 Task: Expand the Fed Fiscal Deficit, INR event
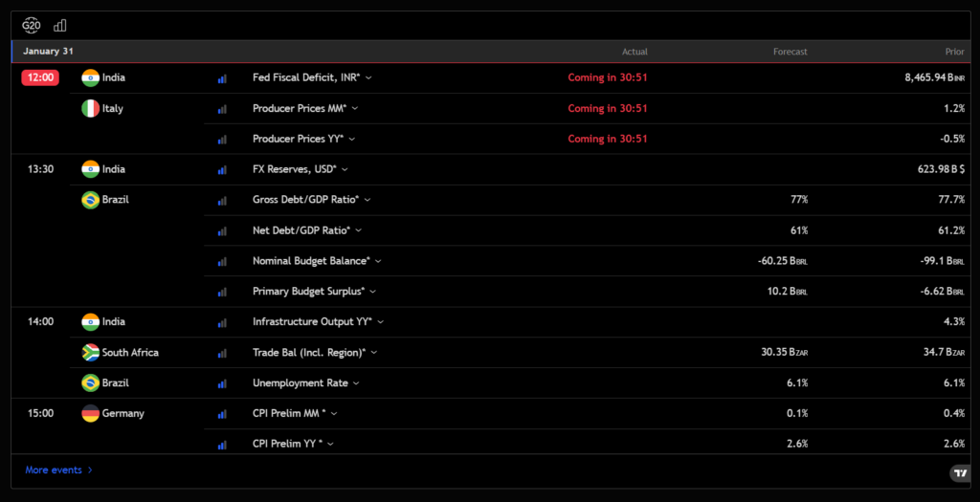(368, 78)
